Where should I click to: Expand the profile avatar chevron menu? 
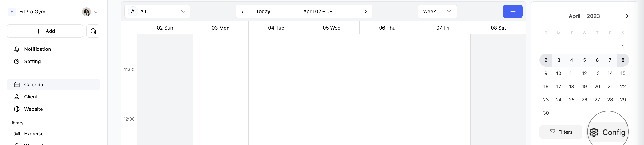[x=96, y=12]
